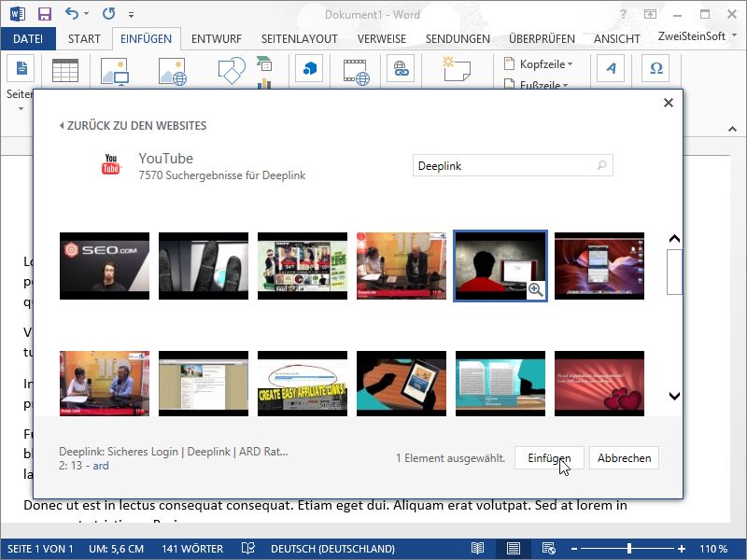The height and width of the screenshot is (560, 747).
Task: Select the tablet-in-hand video thumbnail
Action: [x=402, y=384]
